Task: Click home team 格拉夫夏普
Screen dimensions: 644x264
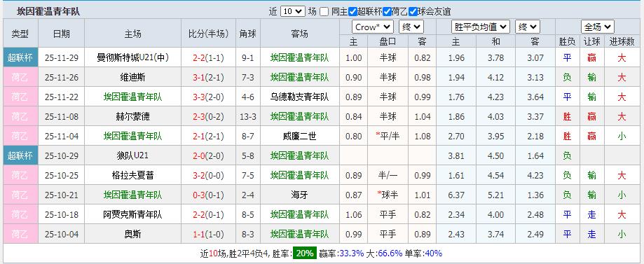Action: [x=132, y=175]
